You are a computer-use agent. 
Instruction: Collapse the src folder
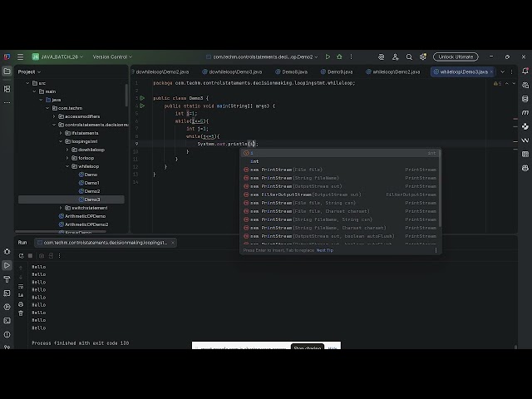[x=27, y=83]
